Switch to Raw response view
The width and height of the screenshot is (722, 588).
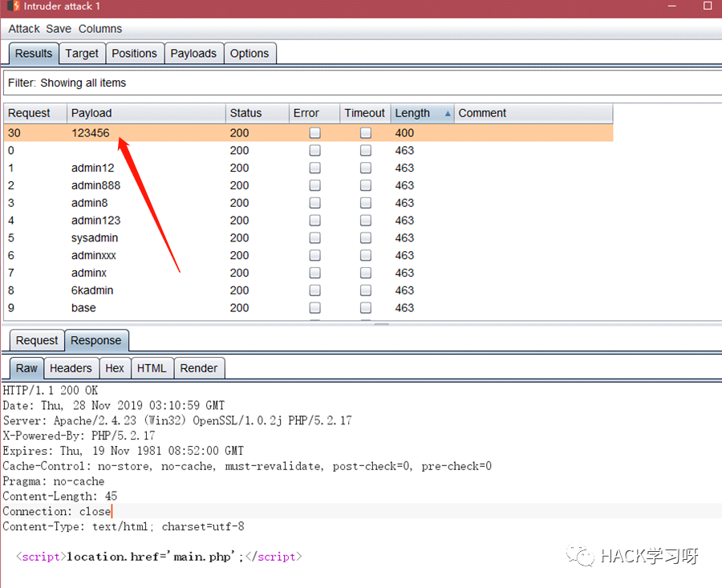(x=26, y=368)
